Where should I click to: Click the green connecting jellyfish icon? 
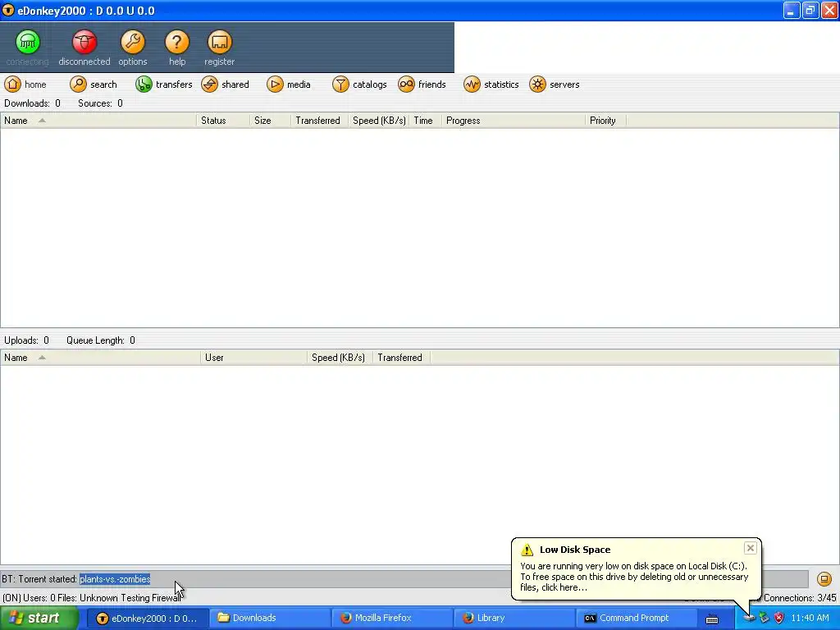coord(27,42)
